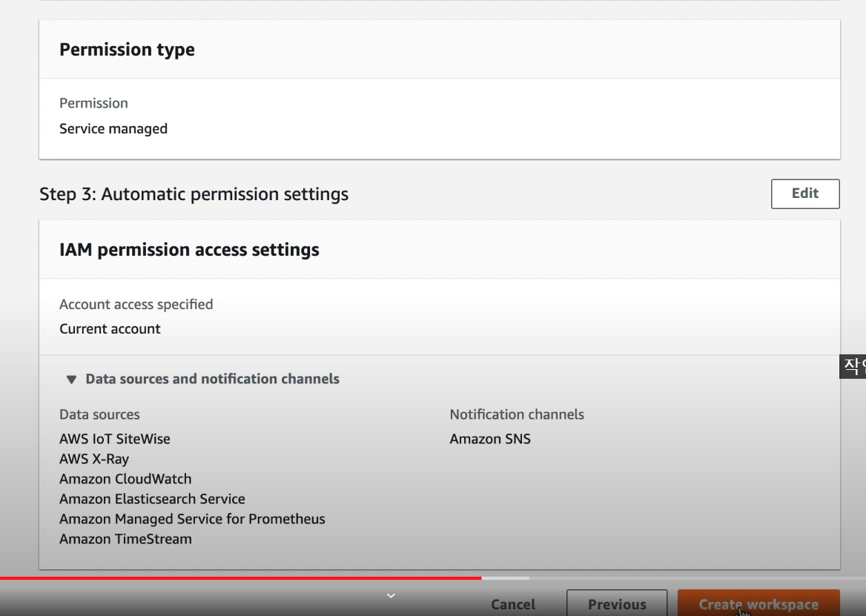Select the Amazon Elasticsearch Service text

pos(153,498)
